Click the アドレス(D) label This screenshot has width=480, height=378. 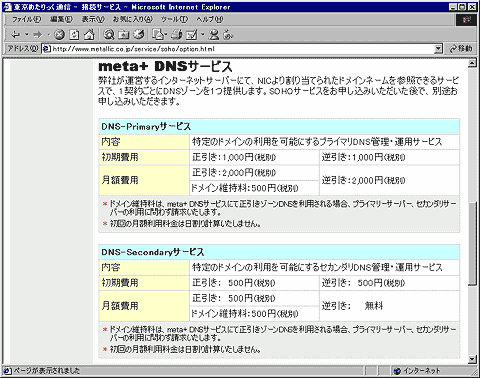click(x=23, y=49)
